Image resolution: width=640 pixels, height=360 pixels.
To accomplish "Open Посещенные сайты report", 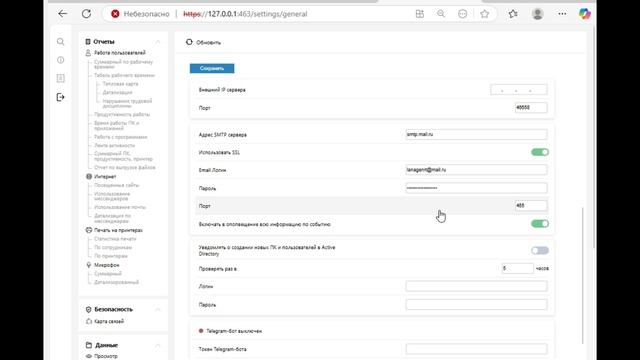I will [x=117, y=185].
